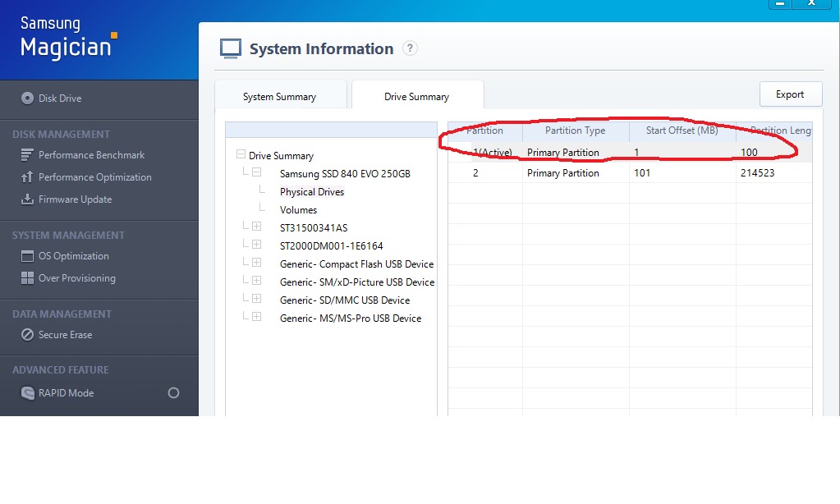Click the start offset value 1
This screenshot has width=840, height=504.
click(x=636, y=153)
